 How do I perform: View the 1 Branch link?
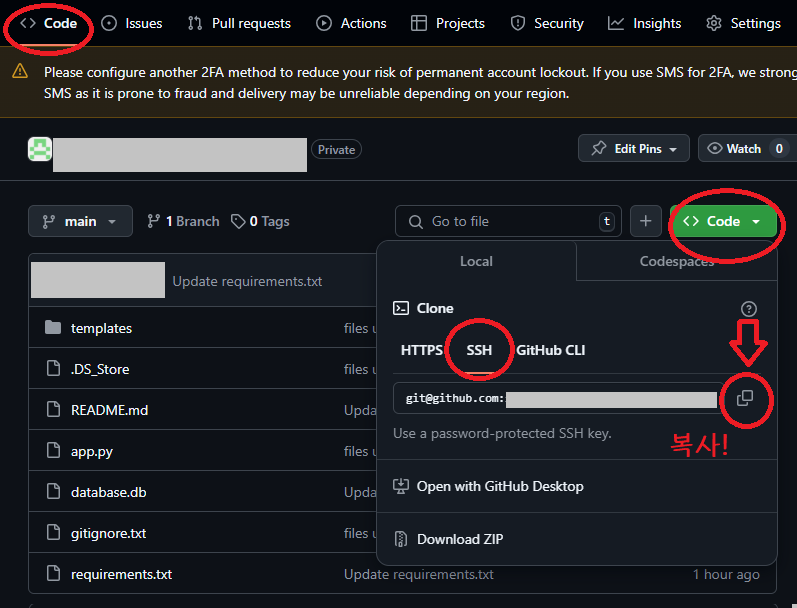[183, 221]
